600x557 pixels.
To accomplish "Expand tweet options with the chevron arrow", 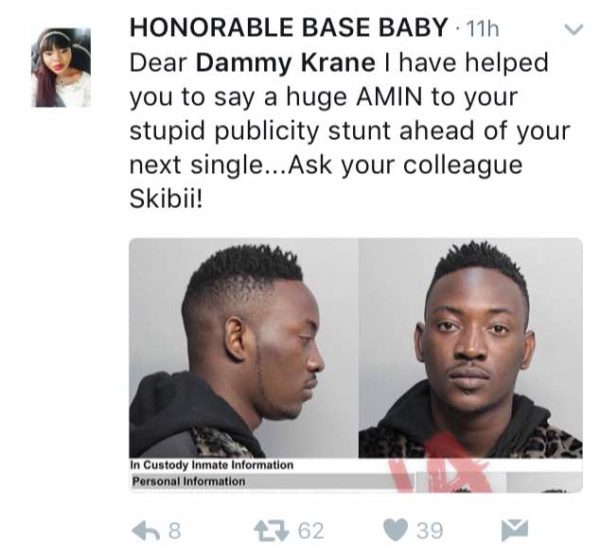I will pyautogui.click(x=573, y=29).
